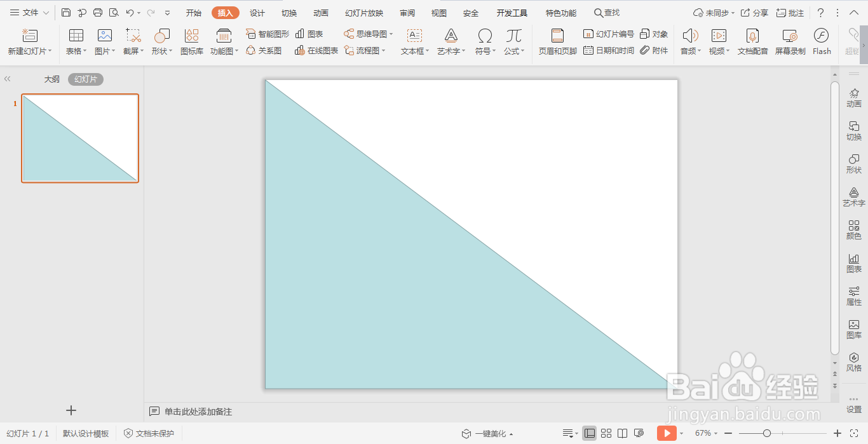Insert 音频 audio

click(x=691, y=42)
